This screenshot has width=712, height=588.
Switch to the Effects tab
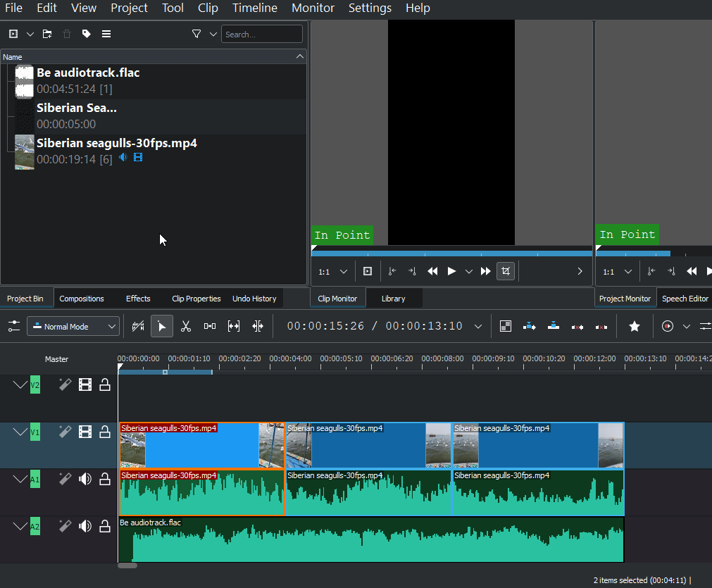138,299
